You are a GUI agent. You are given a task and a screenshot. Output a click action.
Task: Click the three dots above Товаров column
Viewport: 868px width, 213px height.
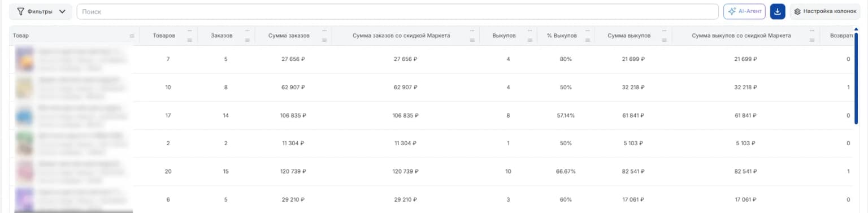coord(190,31)
